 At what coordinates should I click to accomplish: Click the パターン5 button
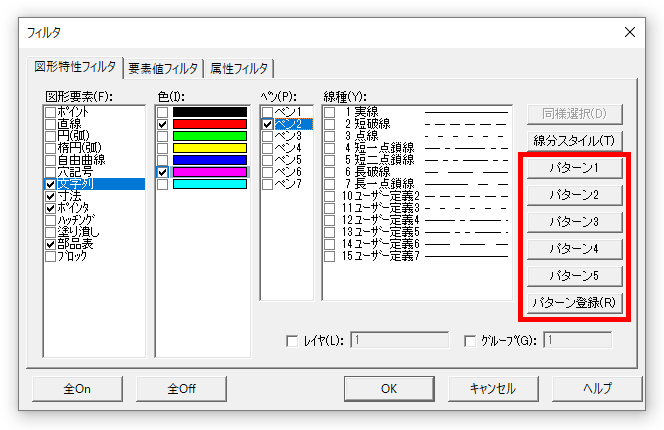pos(574,276)
